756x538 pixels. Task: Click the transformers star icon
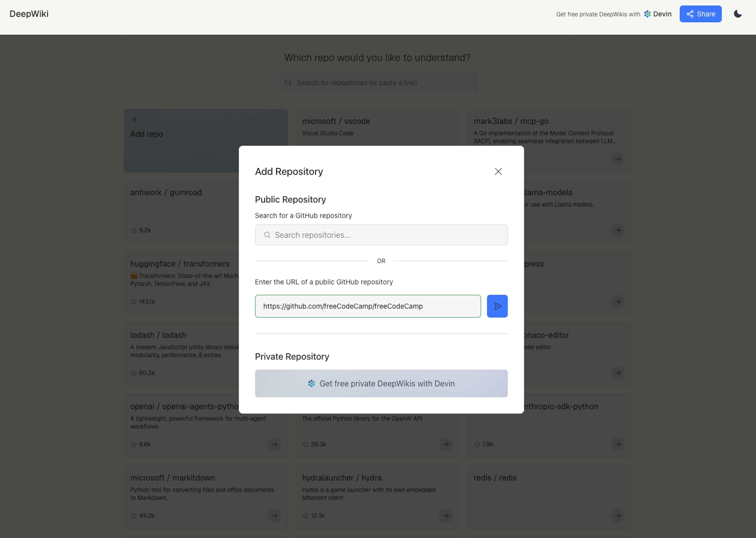click(134, 301)
